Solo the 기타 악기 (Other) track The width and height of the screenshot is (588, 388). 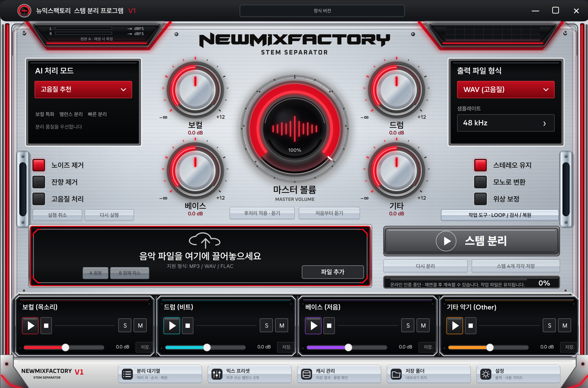549,325
